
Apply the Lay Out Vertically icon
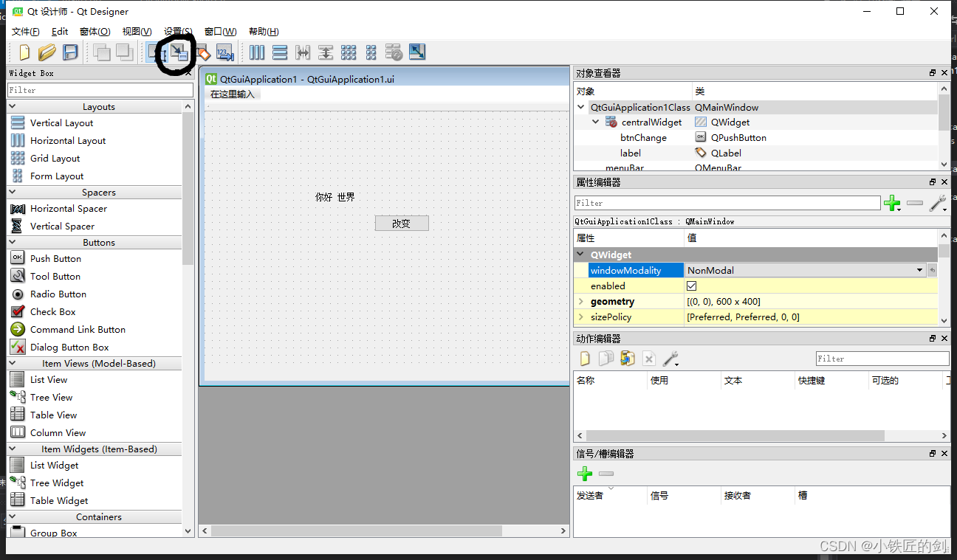point(281,52)
